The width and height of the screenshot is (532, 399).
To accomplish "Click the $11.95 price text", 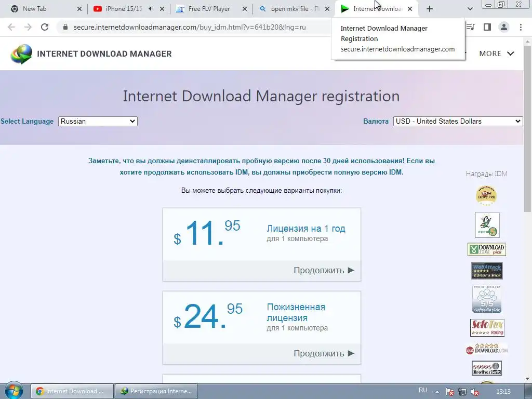I will [x=207, y=232].
